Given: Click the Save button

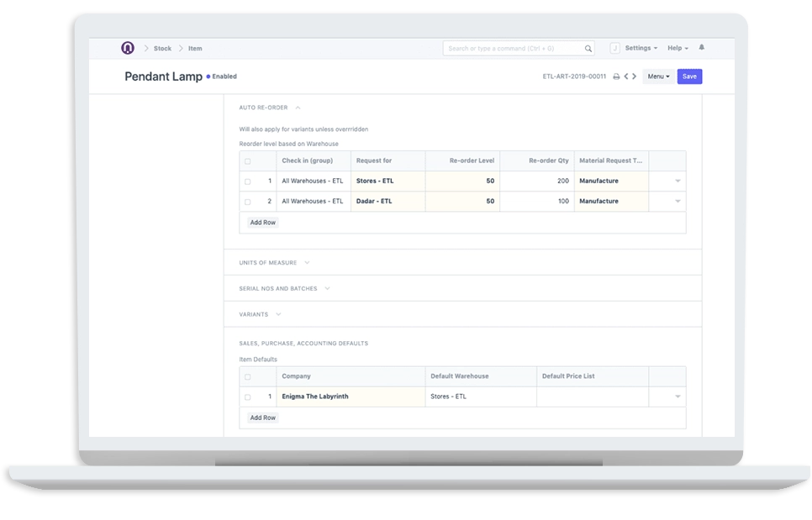Looking at the screenshot, I should [689, 76].
